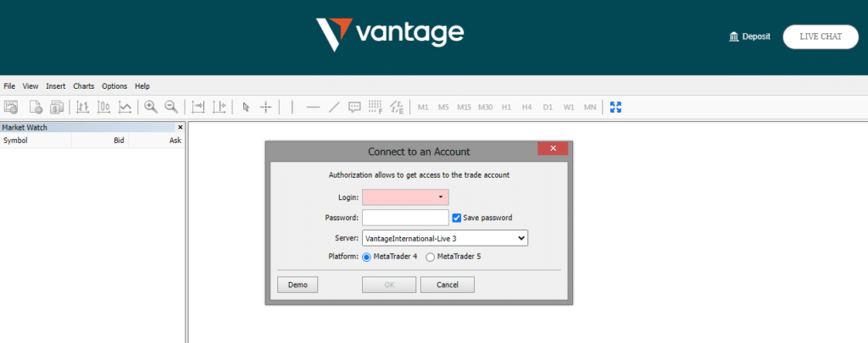
Task: Set timeframe to M15
Action: (x=464, y=108)
